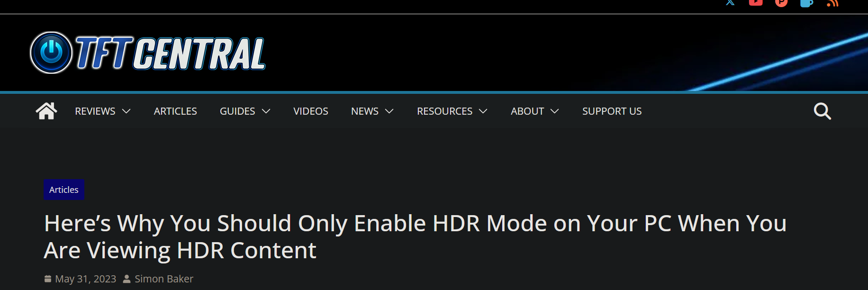Open the Resources menu item
This screenshot has width=868, height=290.
tap(445, 111)
